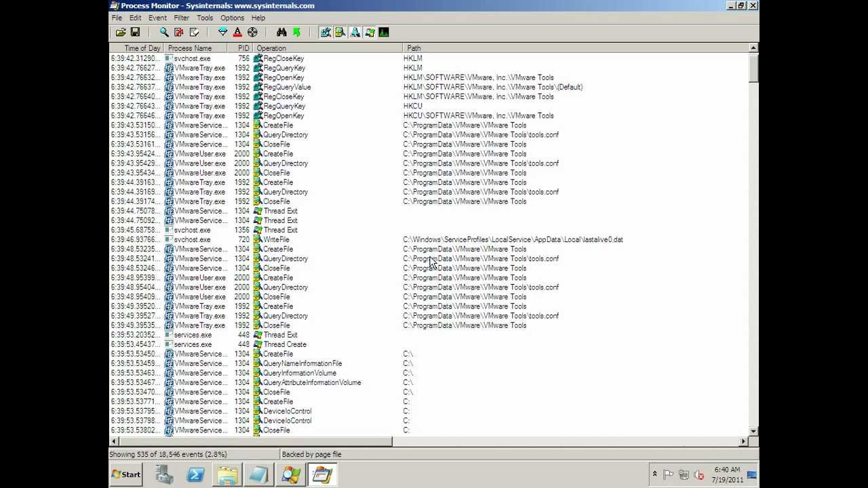The width and height of the screenshot is (868, 488).
Task: Click the green Jump To arrow icon
Action: point(296,32)
